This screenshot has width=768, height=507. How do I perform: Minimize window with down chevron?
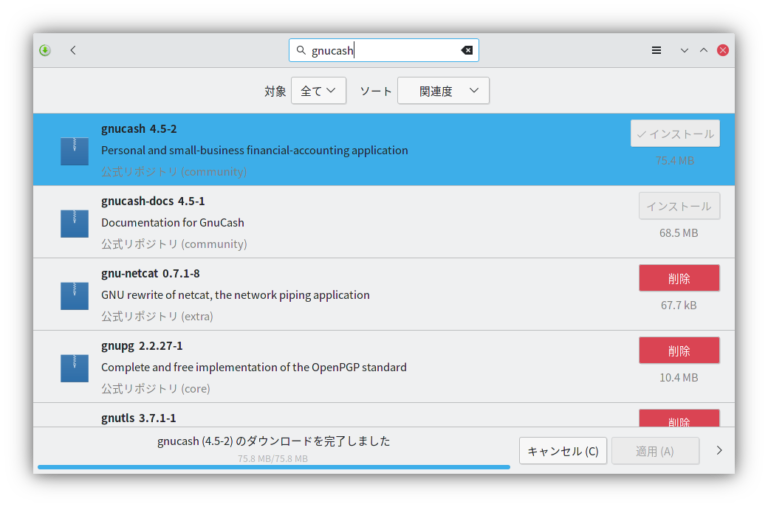coord(684,50)
